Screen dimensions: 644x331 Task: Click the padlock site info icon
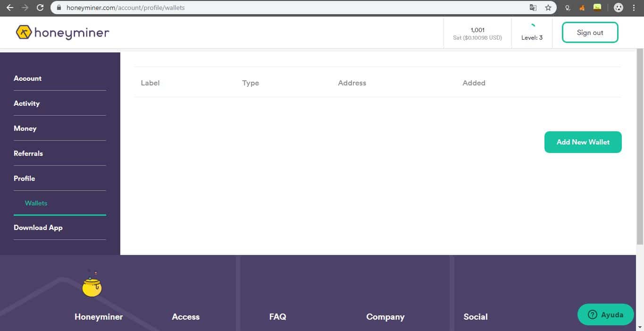pos(59,8)
